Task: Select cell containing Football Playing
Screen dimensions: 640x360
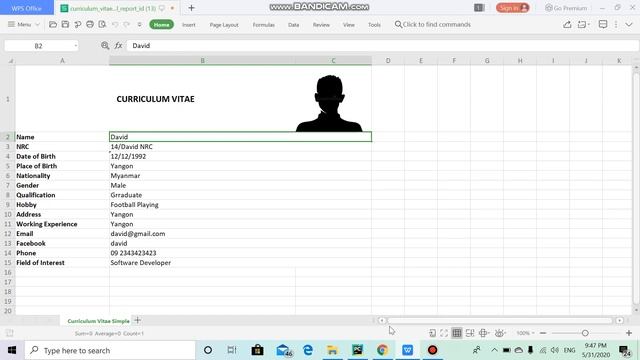Action: 240,205
